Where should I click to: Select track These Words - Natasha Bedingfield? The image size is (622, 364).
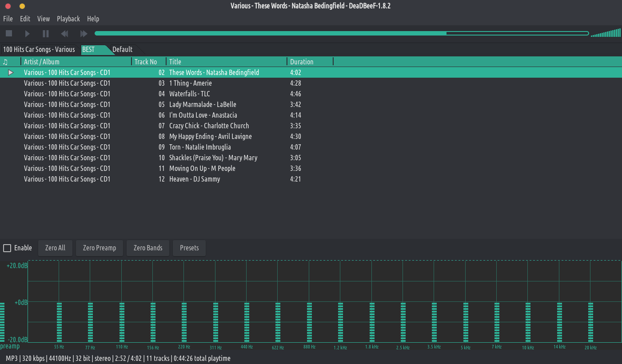pos(311,72)
